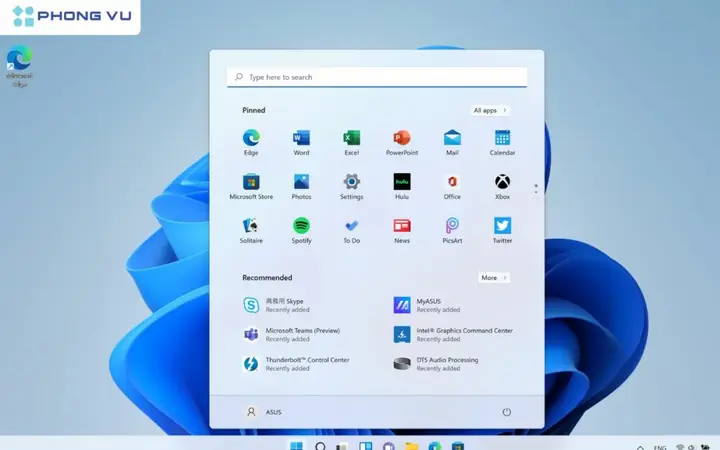Open Widgets from the taskbar

click(x=366, y=445)
